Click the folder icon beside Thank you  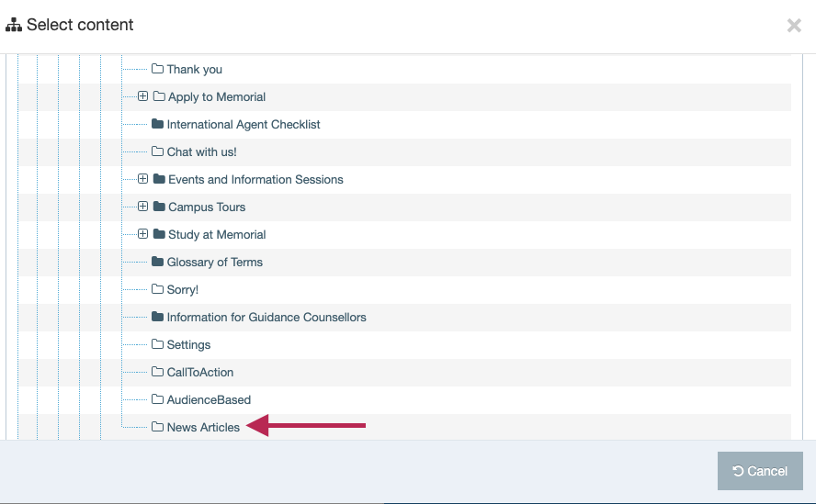[157, 69]
